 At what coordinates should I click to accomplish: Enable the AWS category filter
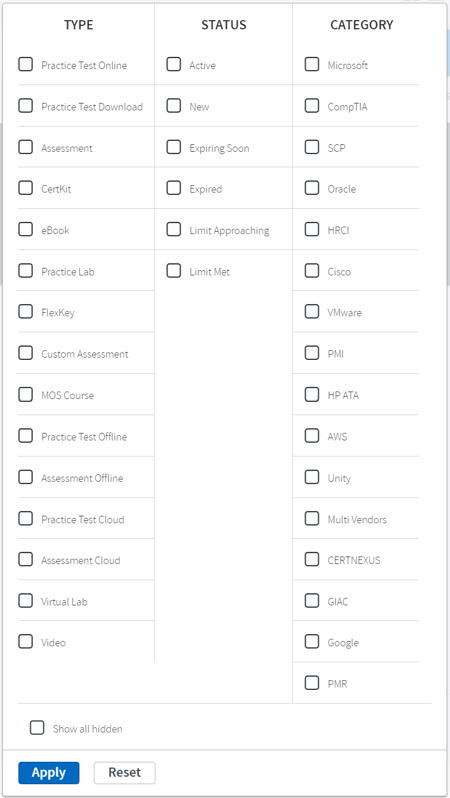tap(312, 436)
